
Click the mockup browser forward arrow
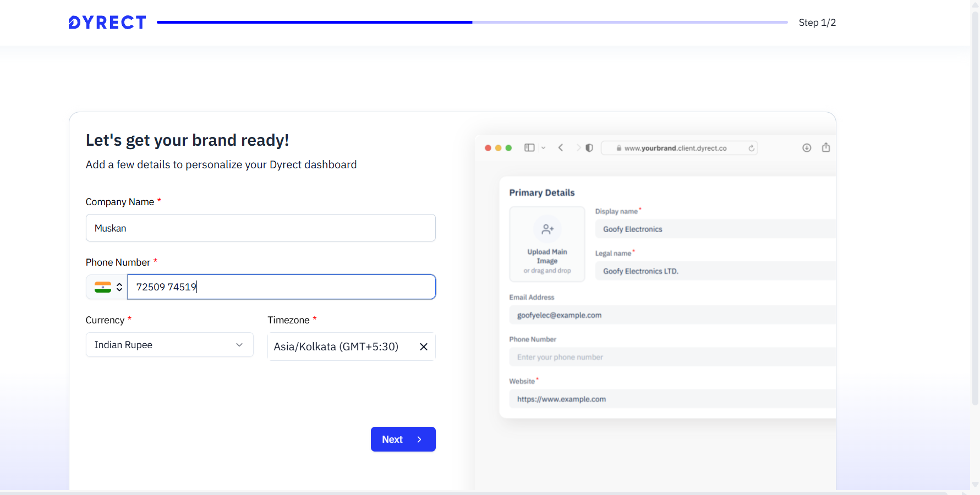coord(578,148)
